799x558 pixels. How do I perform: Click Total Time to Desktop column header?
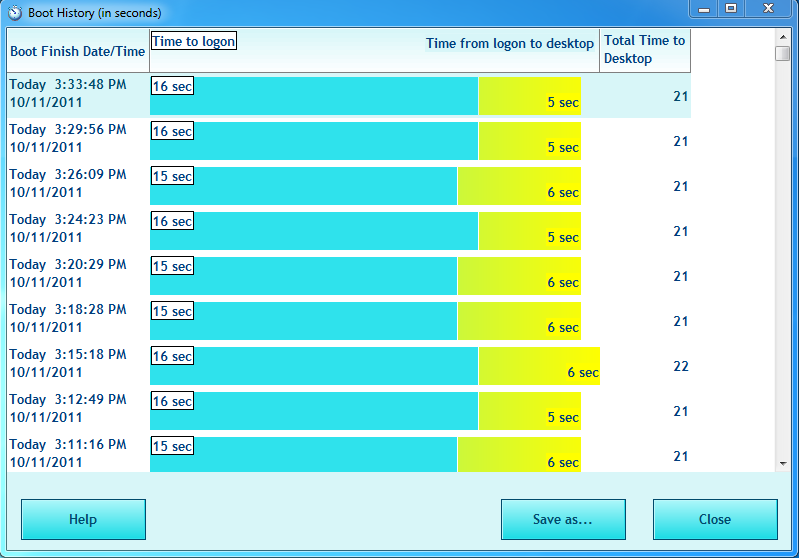coord(645,50)
